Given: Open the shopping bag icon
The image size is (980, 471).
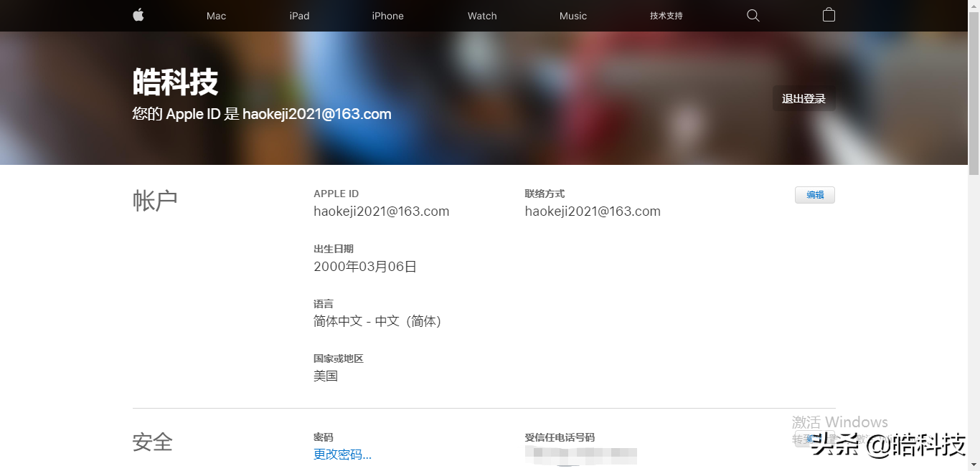Looking at the screenshot, I should coord(829,15).
